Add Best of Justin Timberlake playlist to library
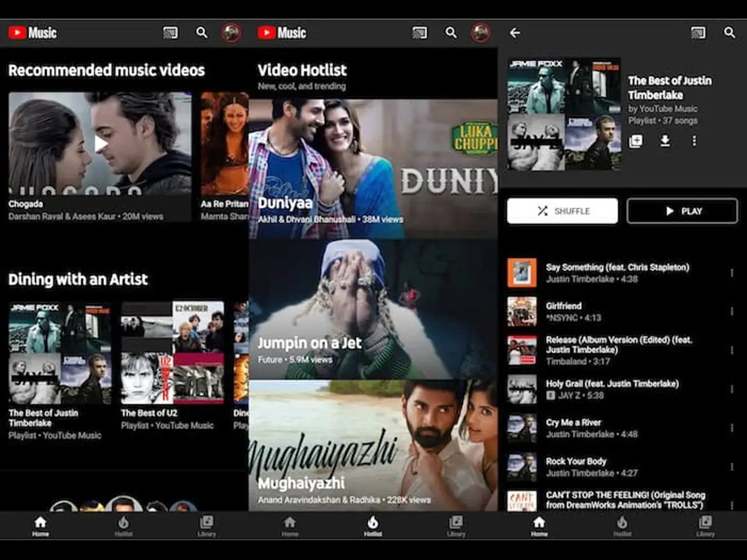This screenshot has width=747, height=560. pos(636,141)
